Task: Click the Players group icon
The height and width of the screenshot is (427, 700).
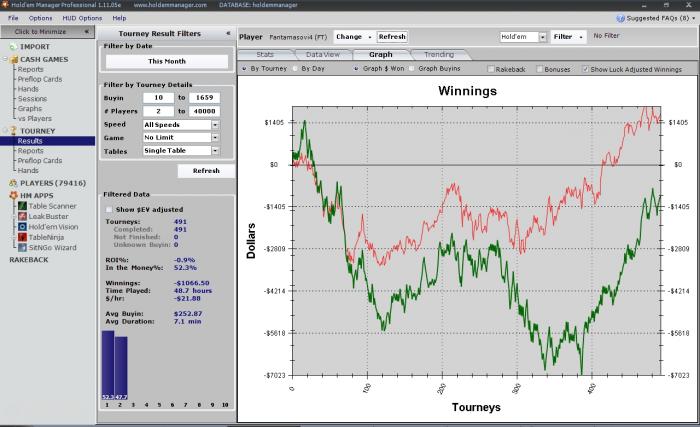Action: point(13,183)
